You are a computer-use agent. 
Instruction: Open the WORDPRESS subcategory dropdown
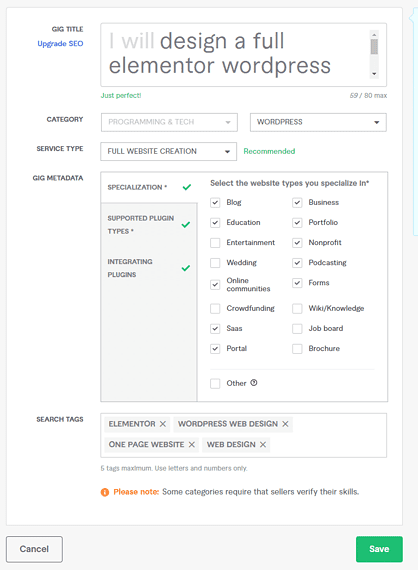pyautogui.click(x=318, y=122)
